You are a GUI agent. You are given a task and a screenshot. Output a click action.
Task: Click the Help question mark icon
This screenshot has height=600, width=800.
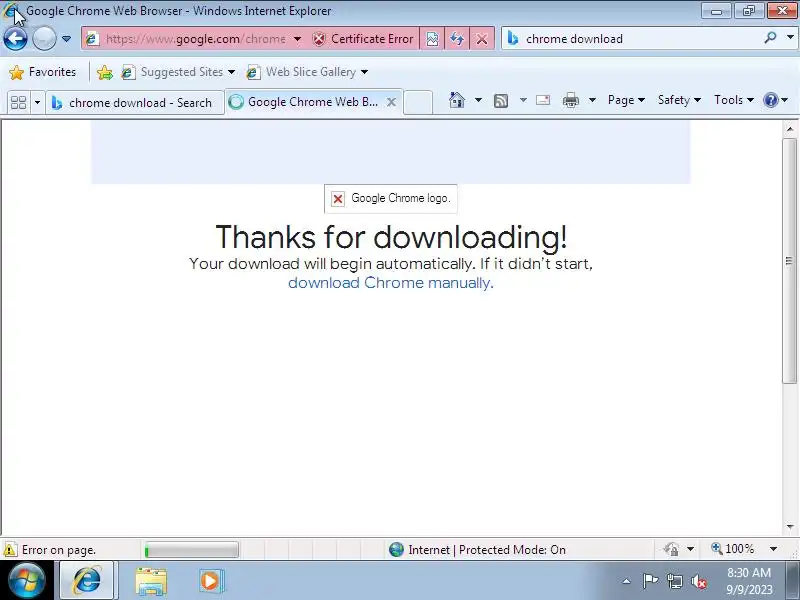(770, 100)
